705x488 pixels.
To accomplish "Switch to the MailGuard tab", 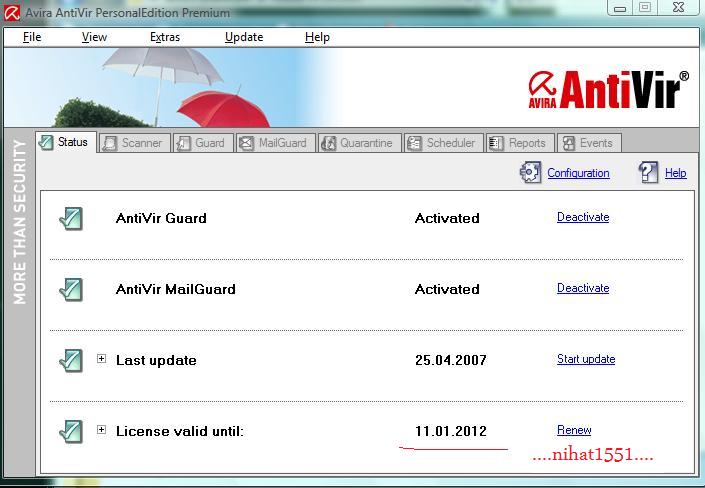I will point(275,143).
